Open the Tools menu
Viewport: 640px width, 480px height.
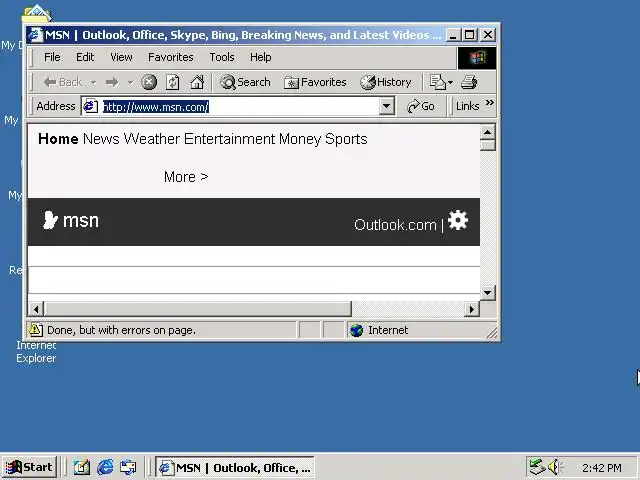(x=222, y=57)
